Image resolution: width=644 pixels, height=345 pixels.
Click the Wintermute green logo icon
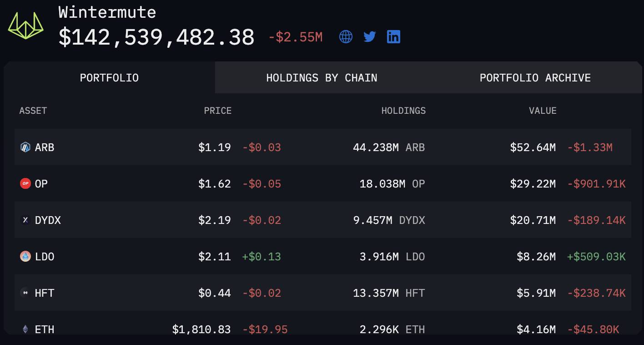(26, 25)
